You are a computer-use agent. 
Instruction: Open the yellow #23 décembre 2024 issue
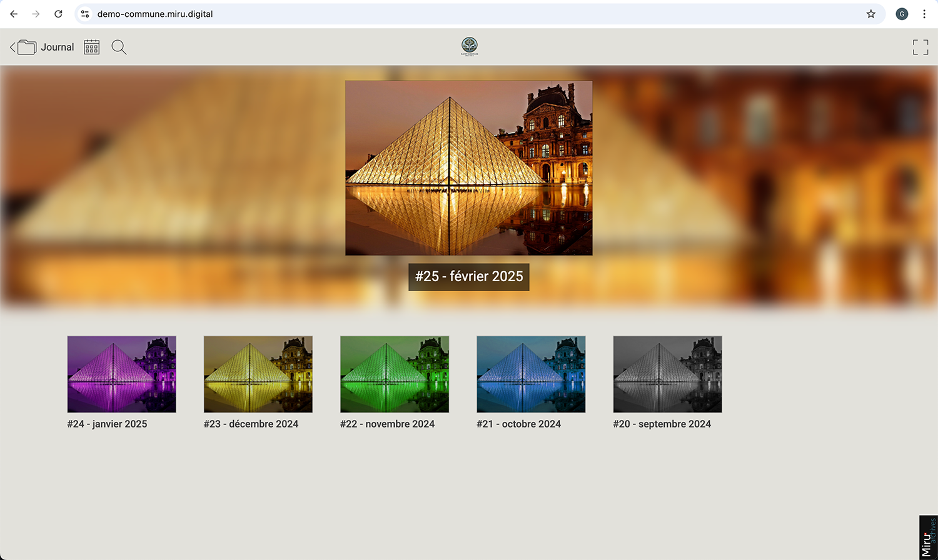pos(258,374)
